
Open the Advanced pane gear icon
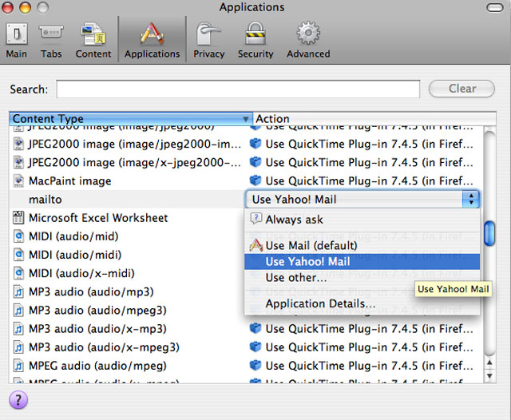(308, 34)
